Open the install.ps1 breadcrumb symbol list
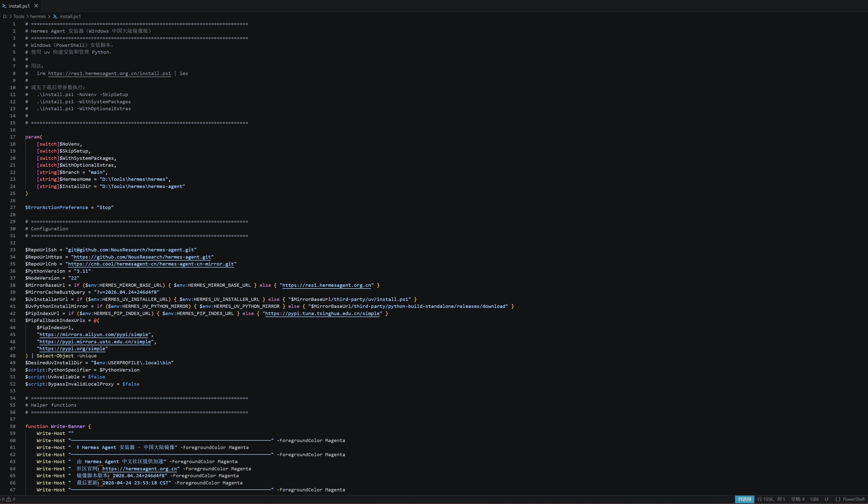 click(x=70, y=16)
